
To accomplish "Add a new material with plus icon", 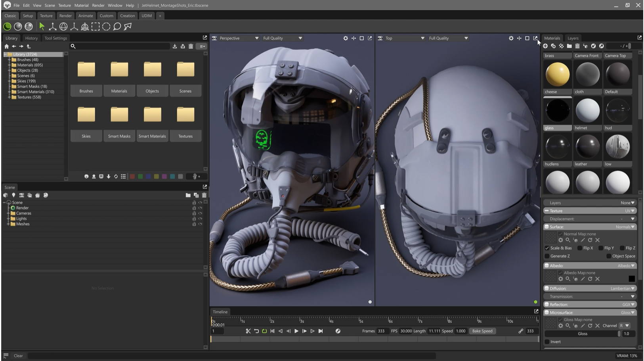I will click(x=545, y=46).
